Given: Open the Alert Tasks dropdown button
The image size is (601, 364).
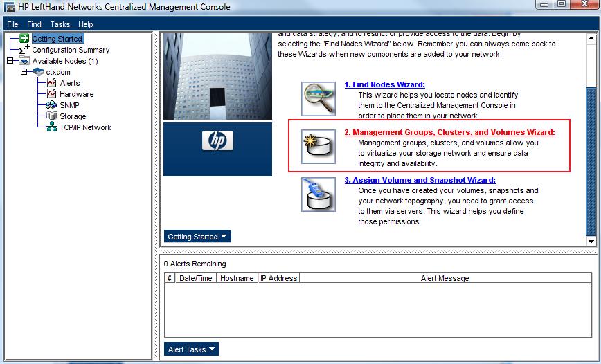Looking at the screenshot, I should tap(191, 349).
